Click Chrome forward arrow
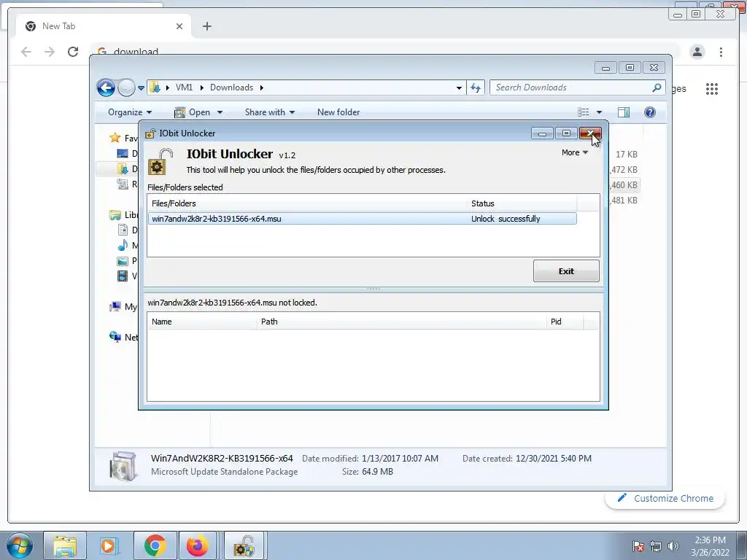This screenshot has height=560, width=747. 50,52
